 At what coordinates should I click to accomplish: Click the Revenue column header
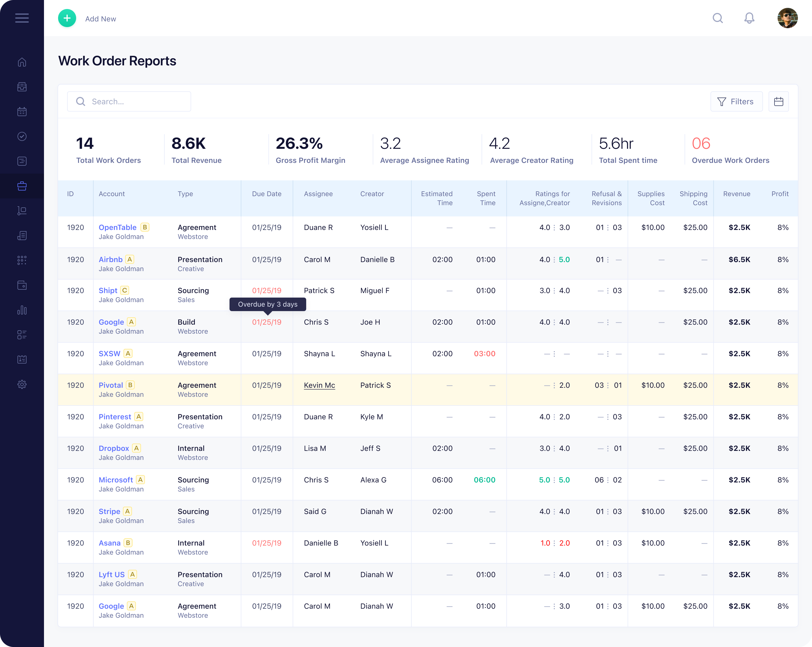click(736, 194)
